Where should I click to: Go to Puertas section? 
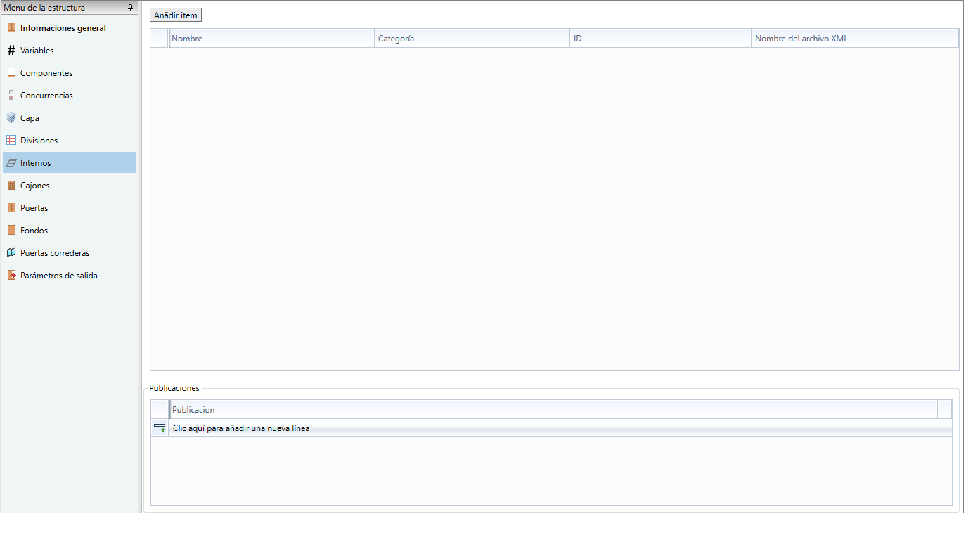[x=70, y=208]
